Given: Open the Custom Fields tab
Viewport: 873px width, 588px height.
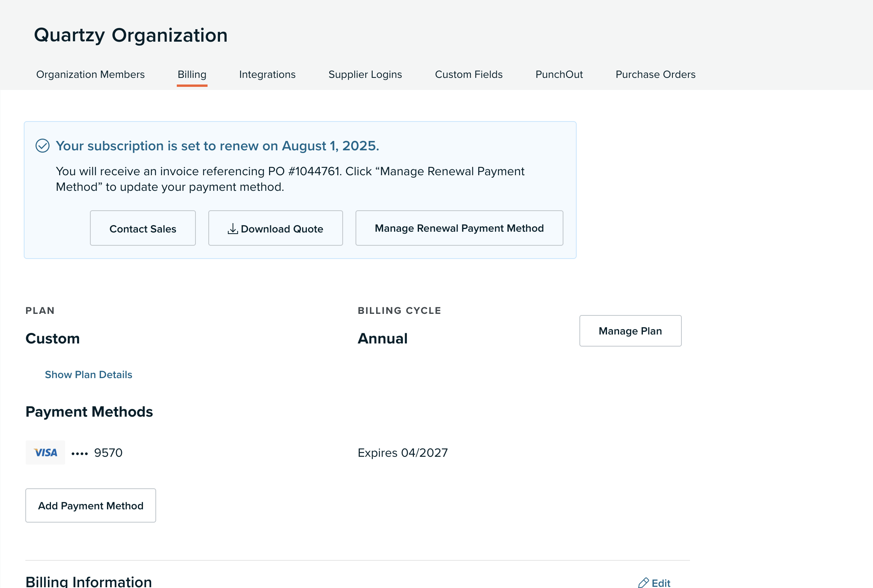Looking at the screenshot, I should 469,74.
